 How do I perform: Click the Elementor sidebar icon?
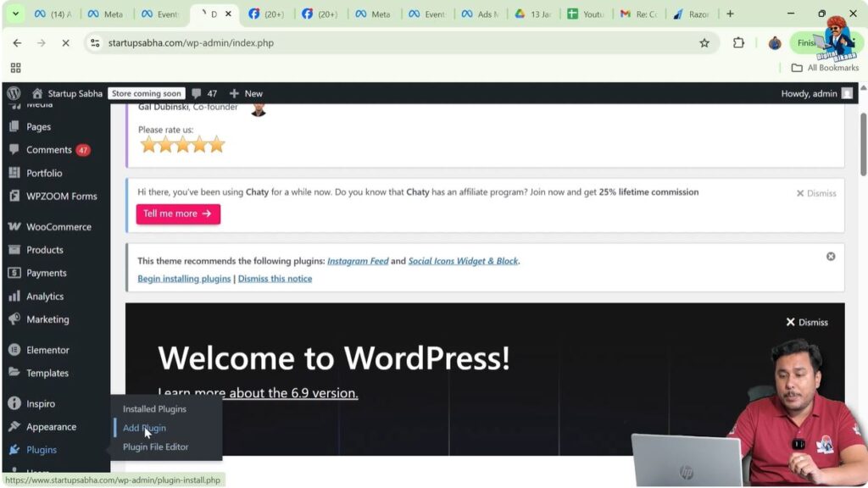coord(14,350)
